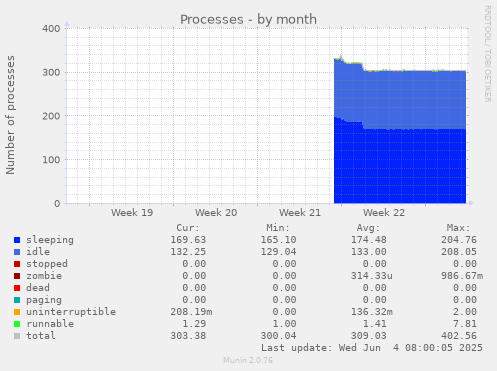This screenshot has width=497, height=371.
Task: Select the 'Week 20' axis label
Action: click(x=216, y=213)
